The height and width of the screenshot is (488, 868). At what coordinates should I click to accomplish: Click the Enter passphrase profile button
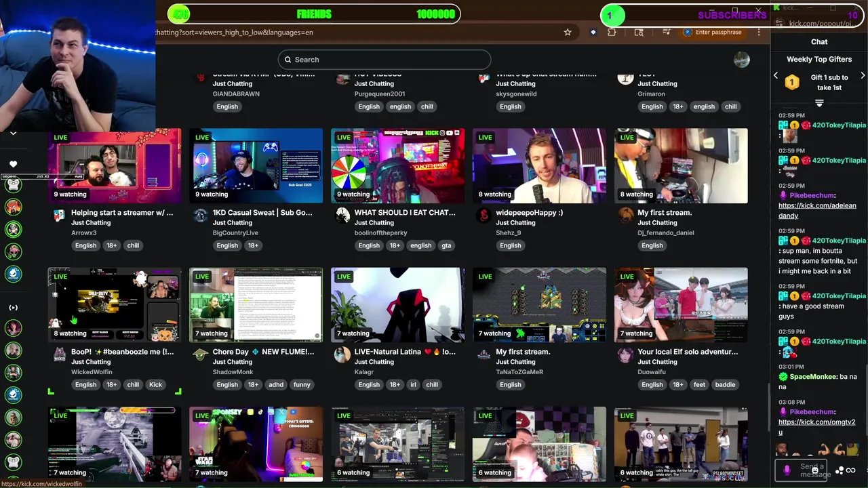pos(713,32)
